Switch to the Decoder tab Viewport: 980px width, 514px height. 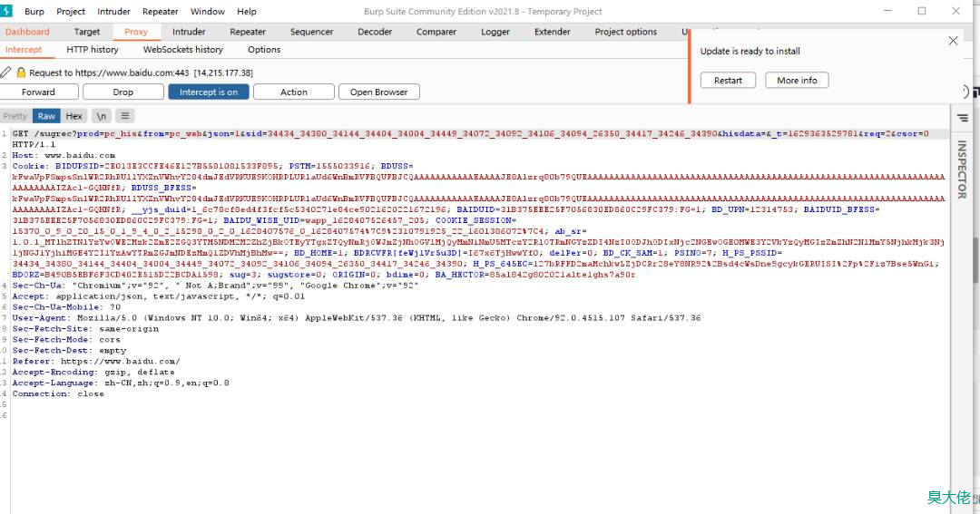click(375, 32)
